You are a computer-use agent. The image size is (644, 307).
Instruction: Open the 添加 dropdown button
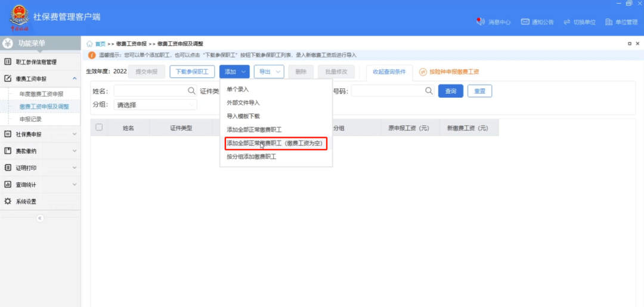pos(234,72)
